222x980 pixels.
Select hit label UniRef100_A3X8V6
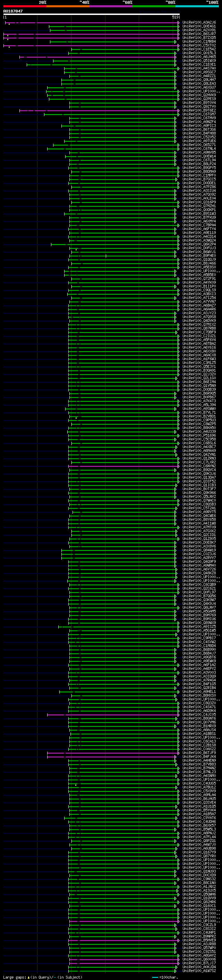199,546
